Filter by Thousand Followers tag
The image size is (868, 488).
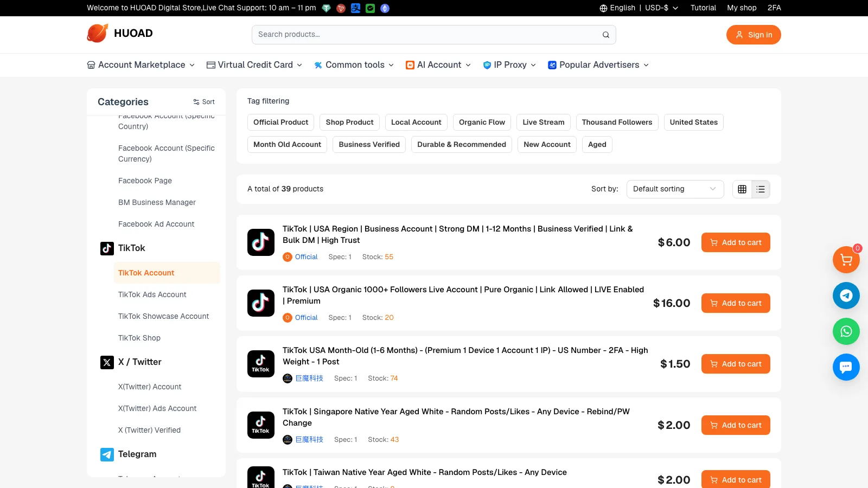617,123
